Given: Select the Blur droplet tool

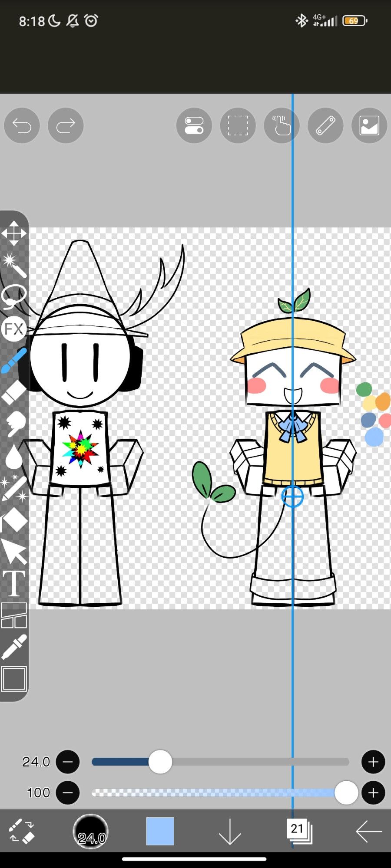Looking at the screenshot, I should tap(14, 457).
